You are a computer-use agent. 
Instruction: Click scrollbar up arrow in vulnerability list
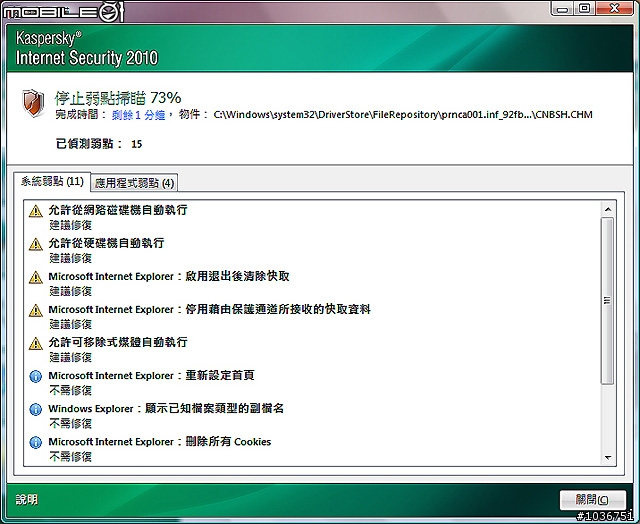point(608,209)
